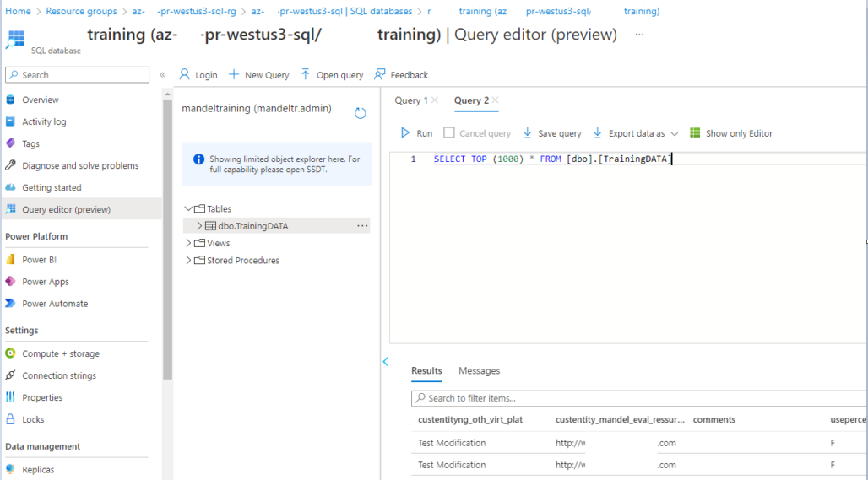Open more options ellipsis in page header
Viewport: 868px width, 480px height.
point(639,35)
